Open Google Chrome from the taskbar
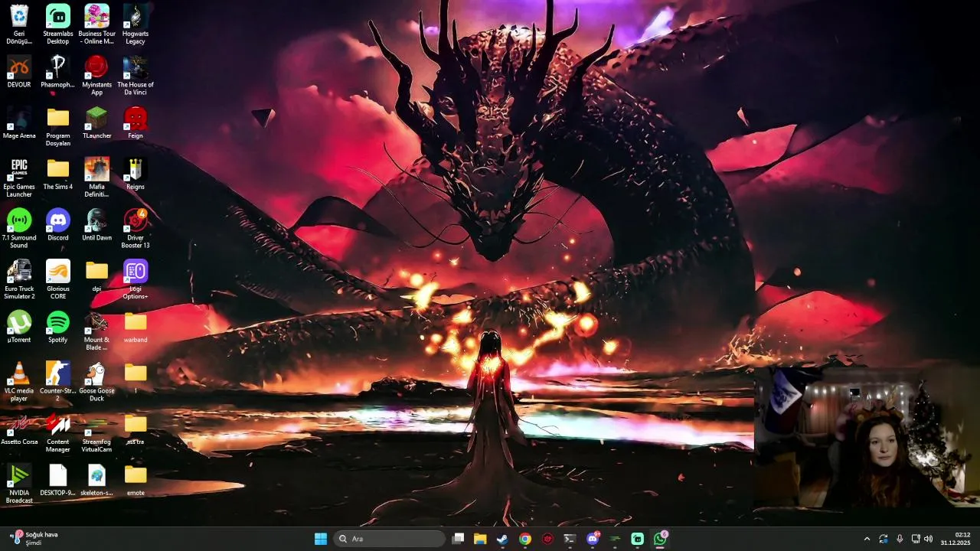 [x=524, y=539]
